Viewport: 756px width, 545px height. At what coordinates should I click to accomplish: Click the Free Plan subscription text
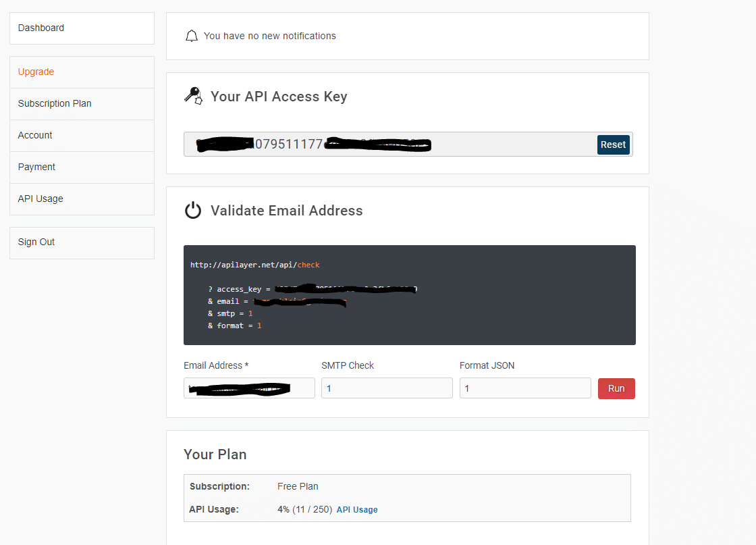pyautogui.click(x=298, y=487)
